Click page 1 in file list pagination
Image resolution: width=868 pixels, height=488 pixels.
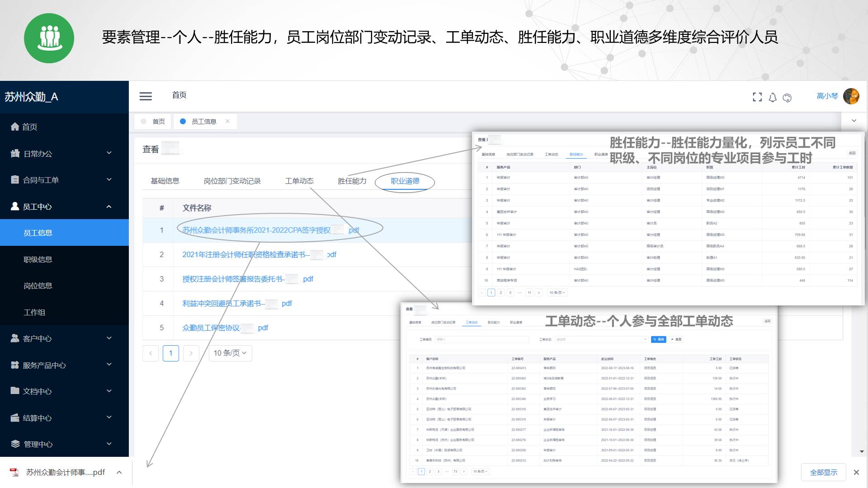coord(170,353)
